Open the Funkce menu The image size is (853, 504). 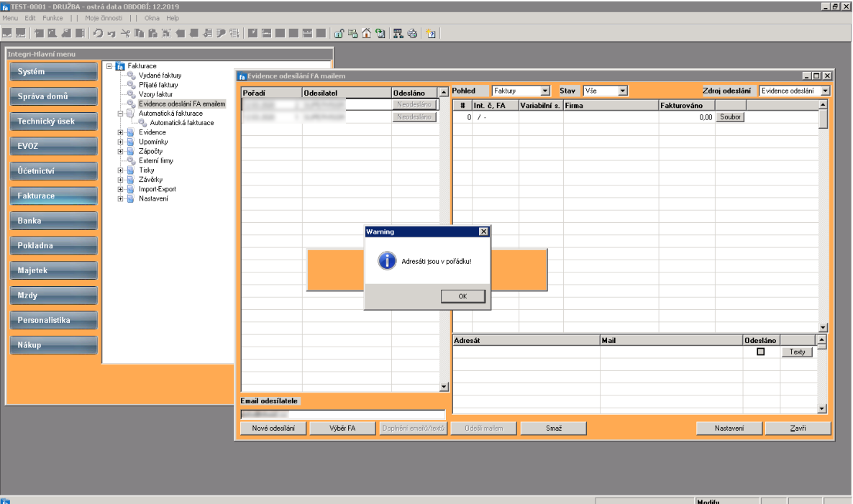[x=53, y=18]
